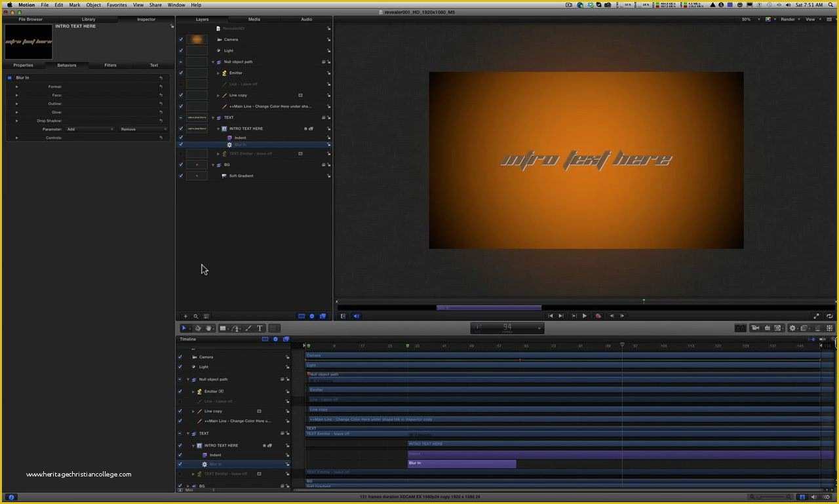Screen dimensions: 839x504
Task: Click the Blur In behavior gear icon
Action: (229, 144)
